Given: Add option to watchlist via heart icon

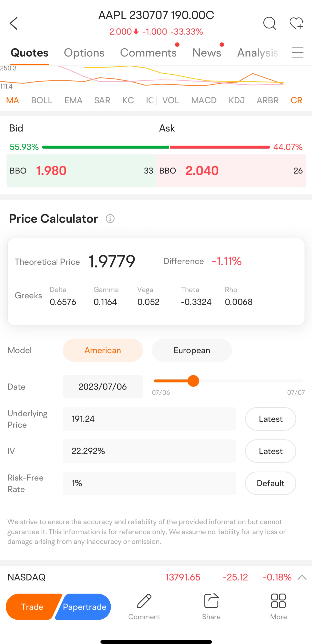Looking at the screenshot, I should 296,24.
